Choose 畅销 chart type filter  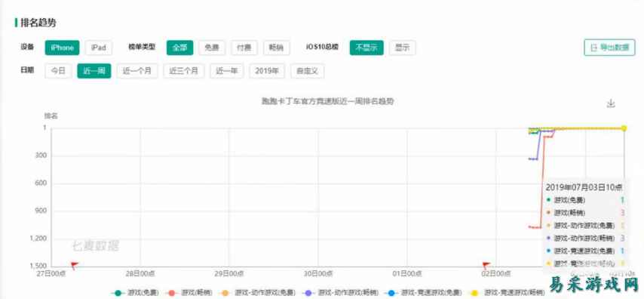[277, 48]
